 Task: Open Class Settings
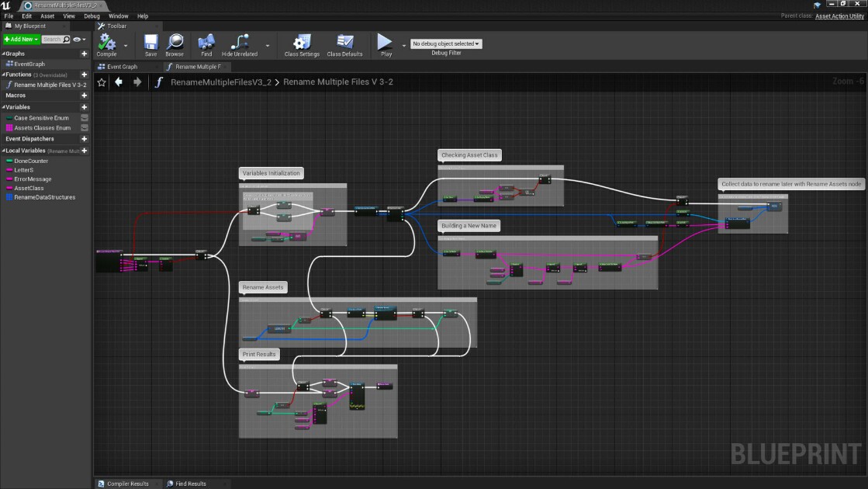point(302,43)
